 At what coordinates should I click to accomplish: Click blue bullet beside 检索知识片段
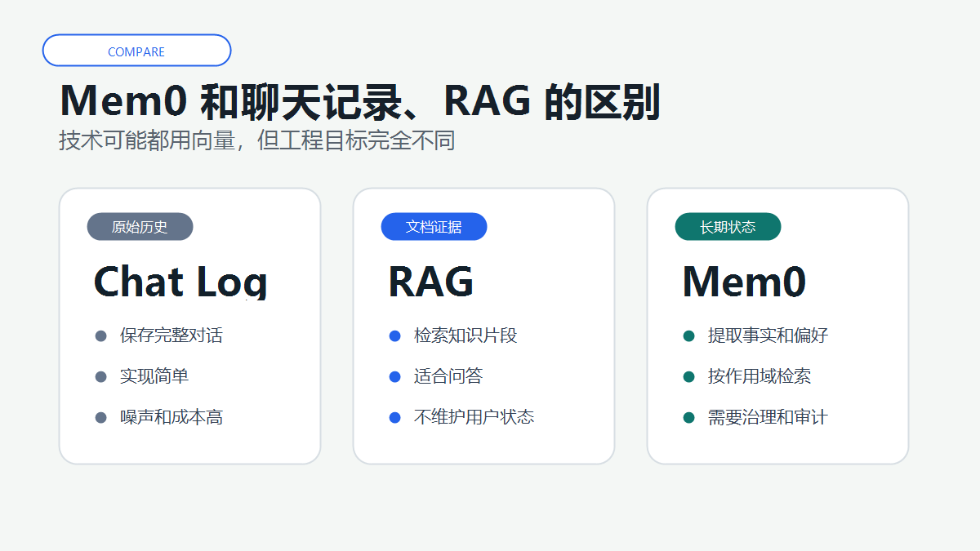click(x=395, y=335)
